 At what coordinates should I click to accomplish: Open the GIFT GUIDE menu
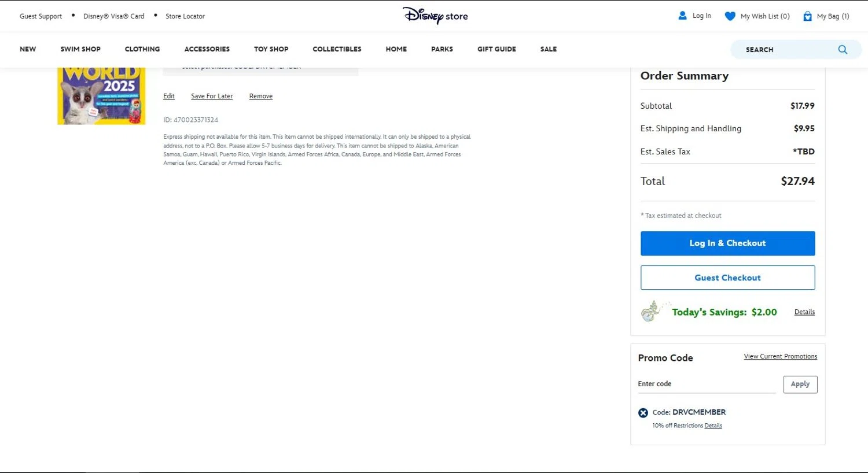coord(496,49)
